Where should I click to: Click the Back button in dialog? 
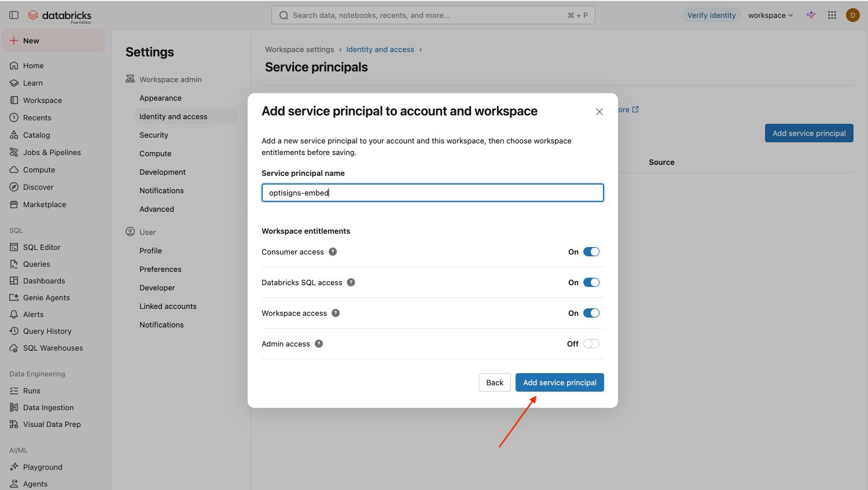[495, 382]
